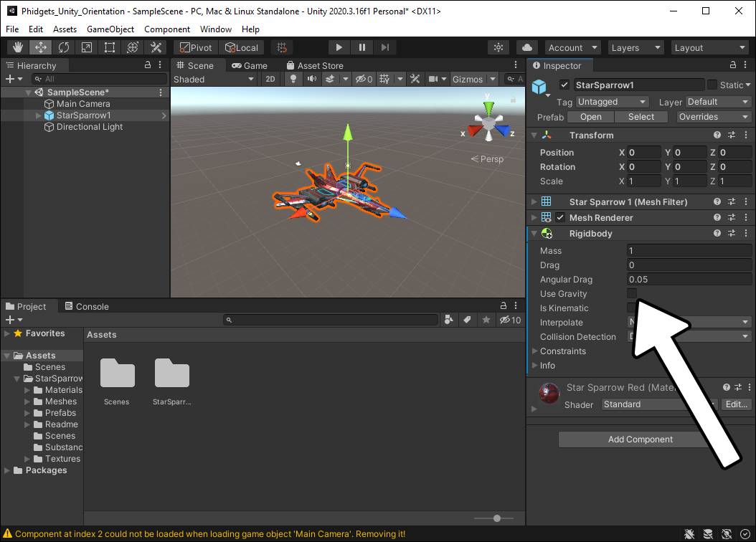
Task: Switch to the Console tab
Action: pyautogui.click(x=87, y=306)
